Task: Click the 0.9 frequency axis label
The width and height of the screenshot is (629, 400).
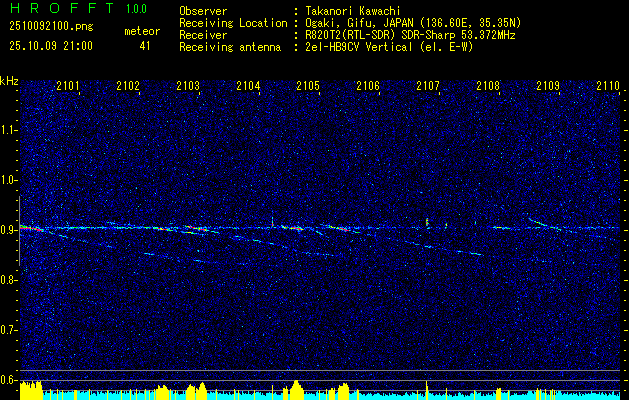Action: [9, 230]
